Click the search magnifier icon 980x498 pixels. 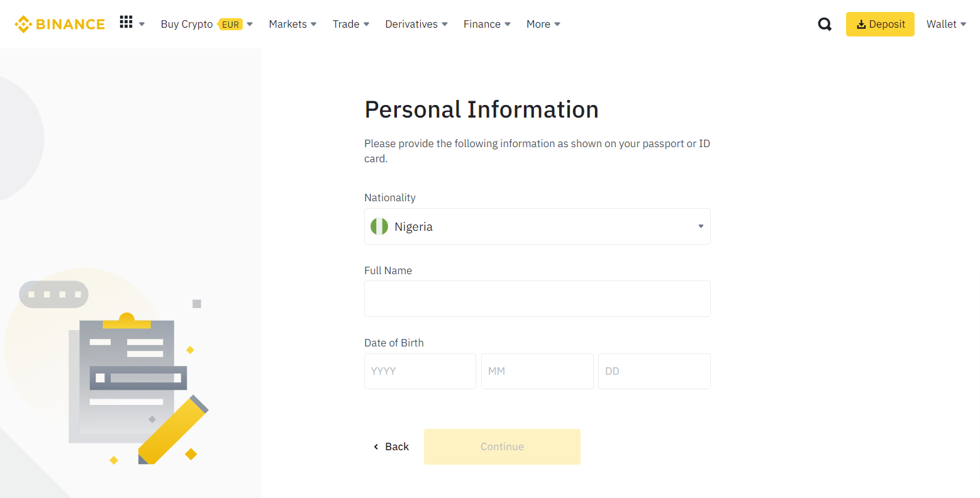pos(825,25)
